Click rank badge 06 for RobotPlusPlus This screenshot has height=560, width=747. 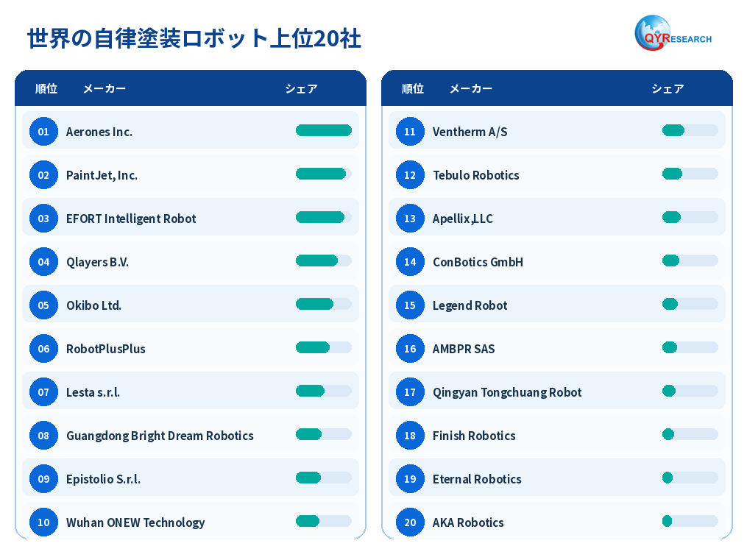pos(43,349)
